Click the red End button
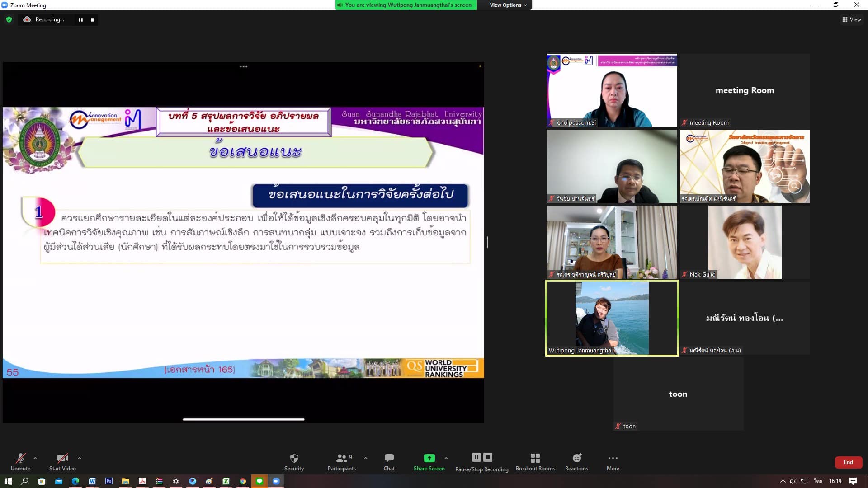This screenshot has height=488, width=868. click(x=848, y=462)
